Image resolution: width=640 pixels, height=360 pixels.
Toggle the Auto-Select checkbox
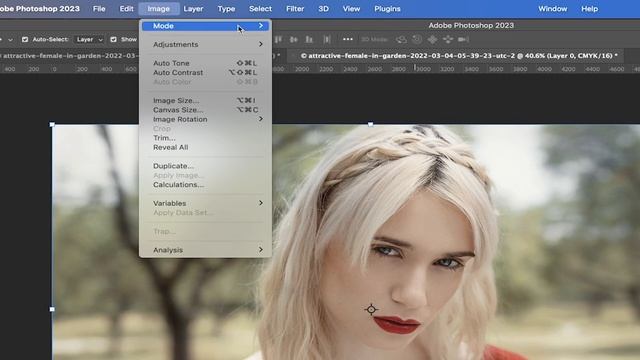pyautogui.click(x=25, y=40)
